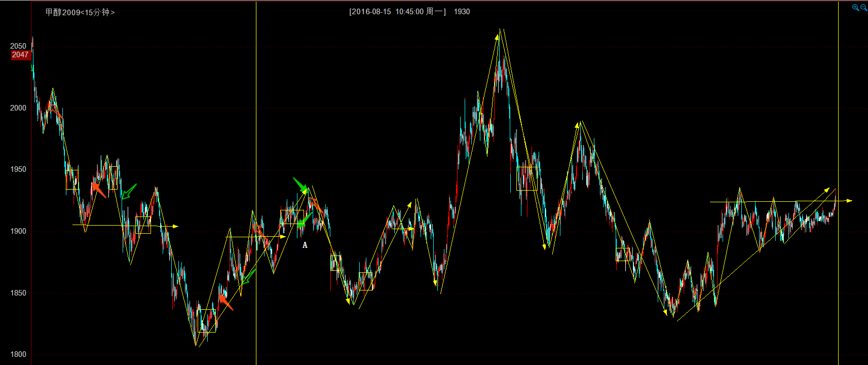Screen dimensions: 868x365
Task: Select the chart title 甲醇2009<15分钟>
Action: coord(80,12)
